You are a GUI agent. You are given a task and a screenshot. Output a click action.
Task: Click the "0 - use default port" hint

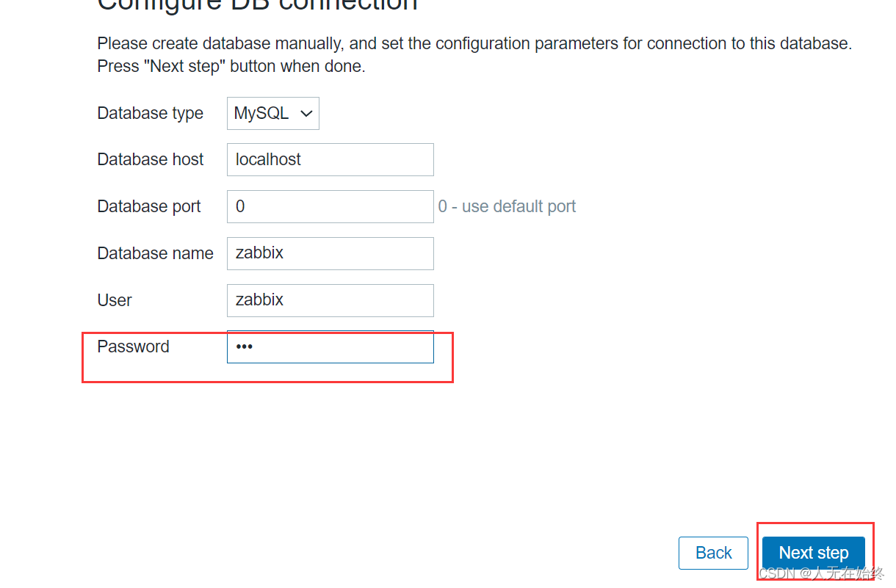pyautogui.click(x=507, y=206)
